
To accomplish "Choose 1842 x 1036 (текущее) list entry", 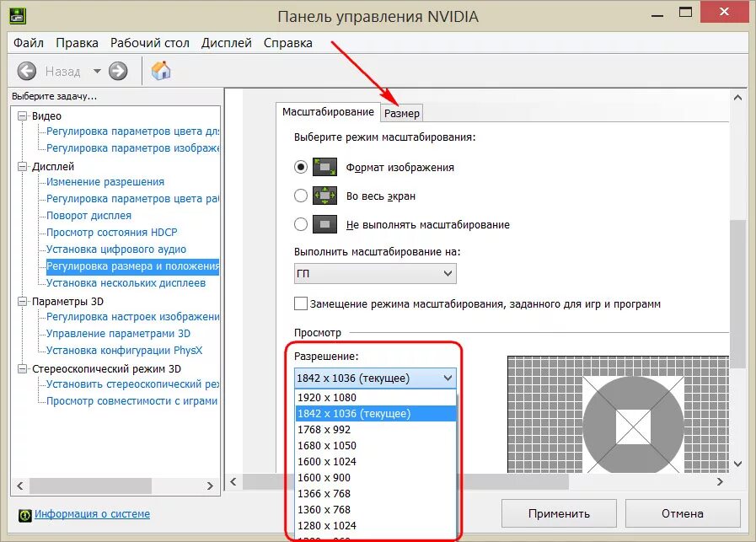I will (376, 413).
